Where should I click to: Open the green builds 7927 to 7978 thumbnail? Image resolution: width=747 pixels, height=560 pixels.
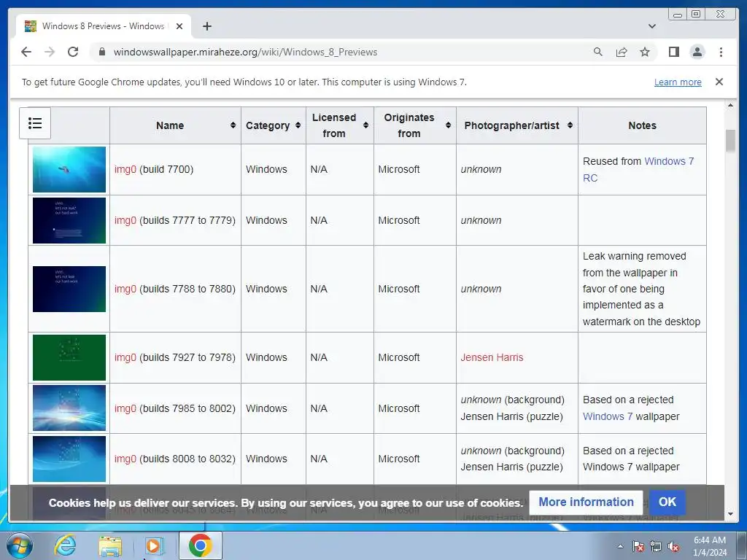click(x=69, y=357)
